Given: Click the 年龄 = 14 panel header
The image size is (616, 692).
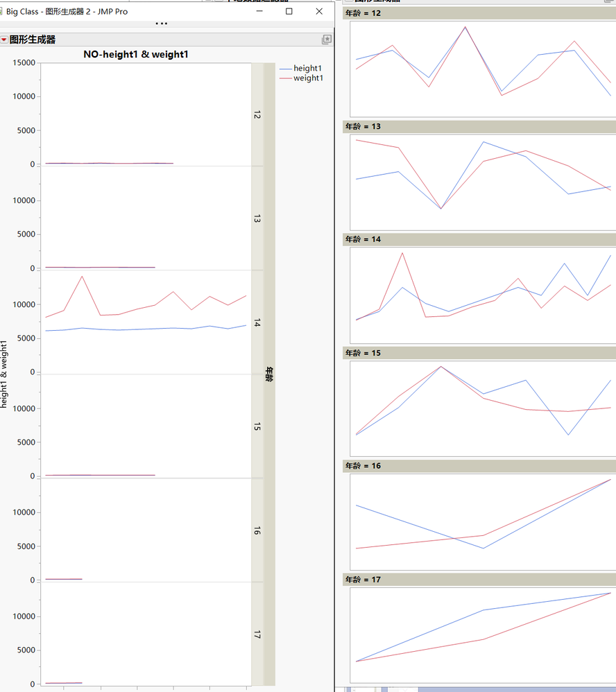Looking at the screenshot, I should [479, 239].
